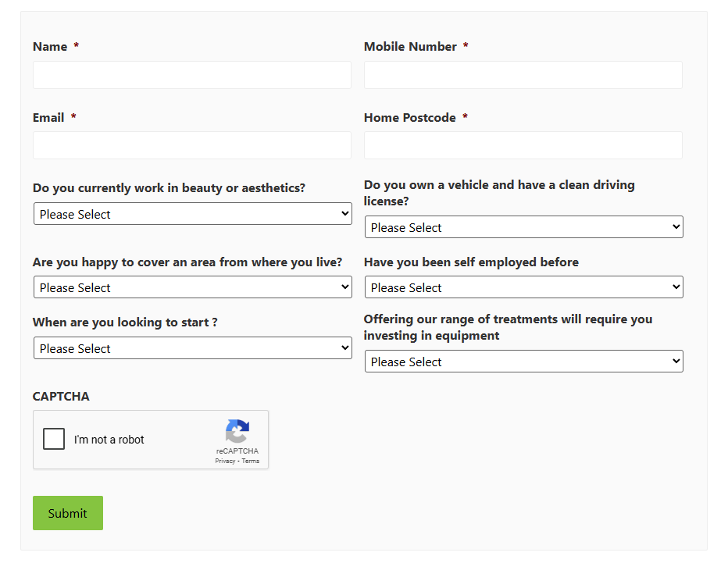This screenshot has height=563, width=728.
Task: Focus the Name input field
Action: pos(192,75)
